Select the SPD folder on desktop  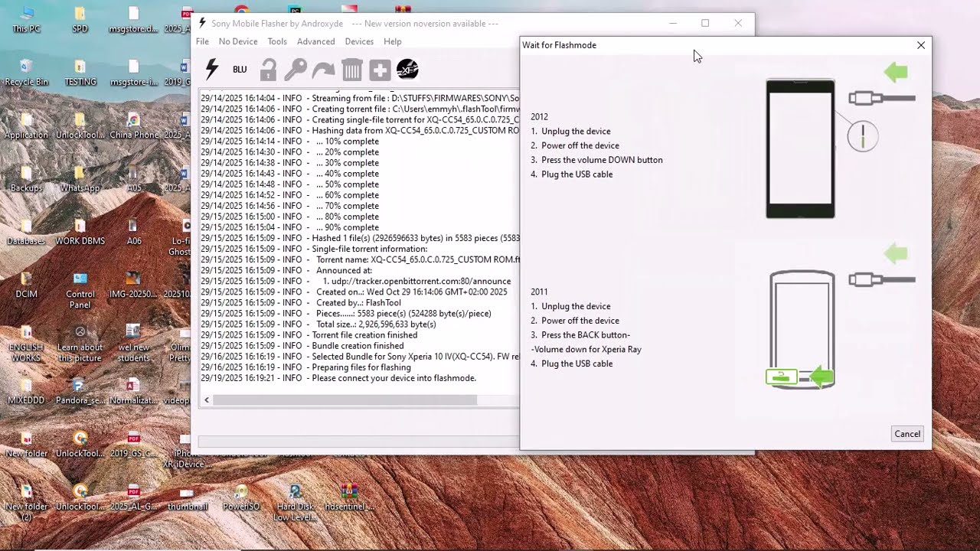tap(80, 20)
